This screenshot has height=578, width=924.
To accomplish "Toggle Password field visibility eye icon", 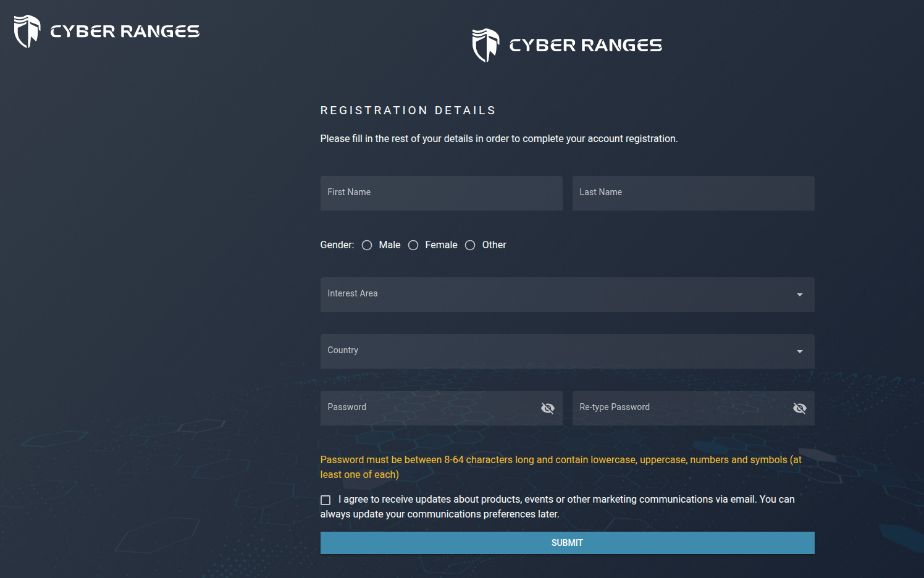I will click(x=547, y=408).
